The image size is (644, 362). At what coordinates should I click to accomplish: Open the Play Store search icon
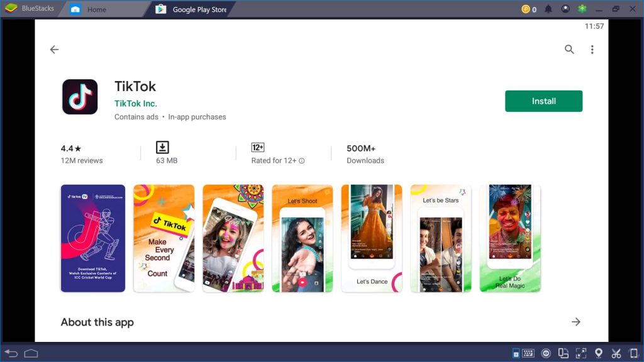(x=569, y=50)
